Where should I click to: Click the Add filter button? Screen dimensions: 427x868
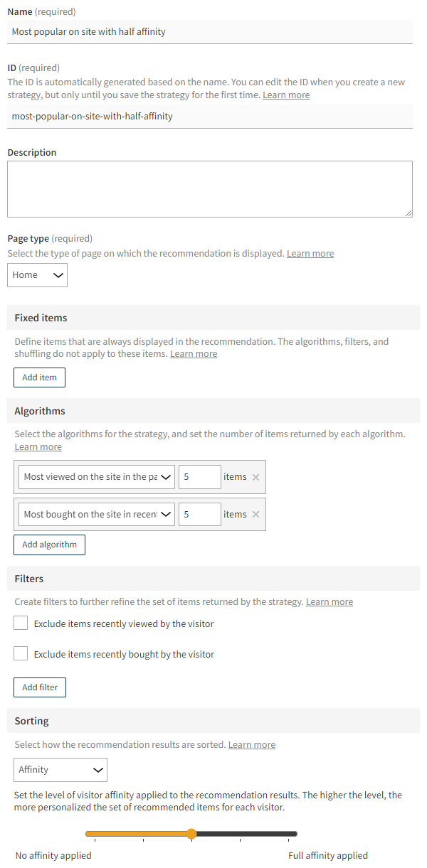click(39, 687)
